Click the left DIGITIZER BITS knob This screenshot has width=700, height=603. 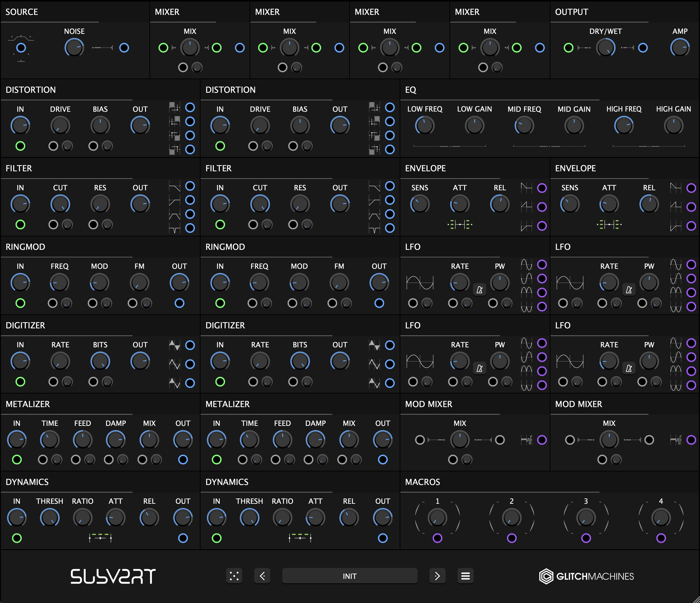coord(100,361)
